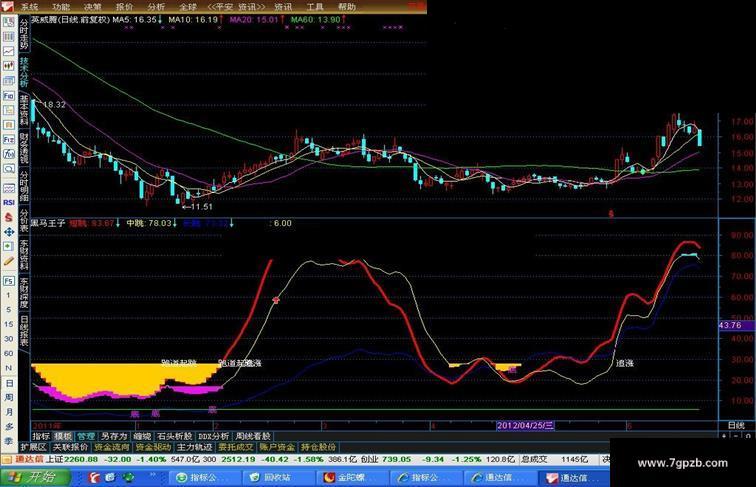Select the pencil drawing tool icon

pyautogui.click(x=9, y=261)
